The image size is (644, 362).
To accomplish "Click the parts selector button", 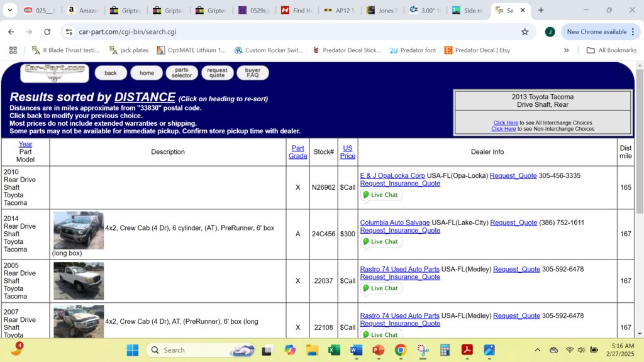I will [182, 73].
